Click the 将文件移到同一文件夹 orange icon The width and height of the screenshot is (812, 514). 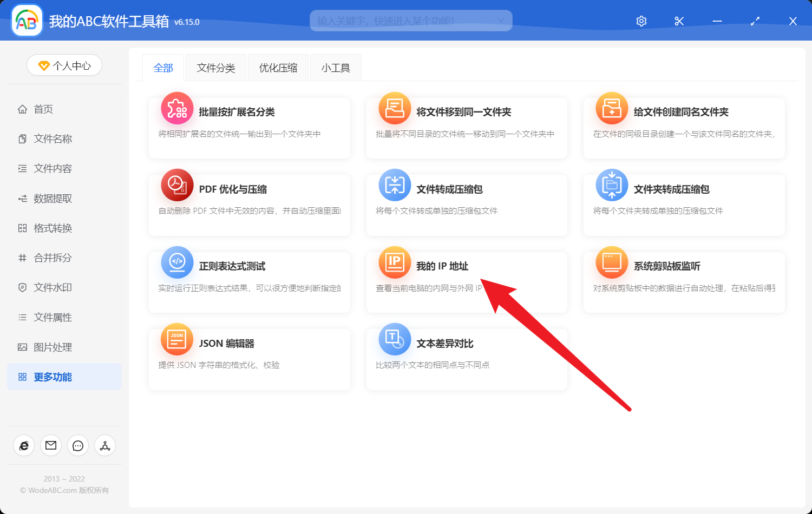(395, 108)
